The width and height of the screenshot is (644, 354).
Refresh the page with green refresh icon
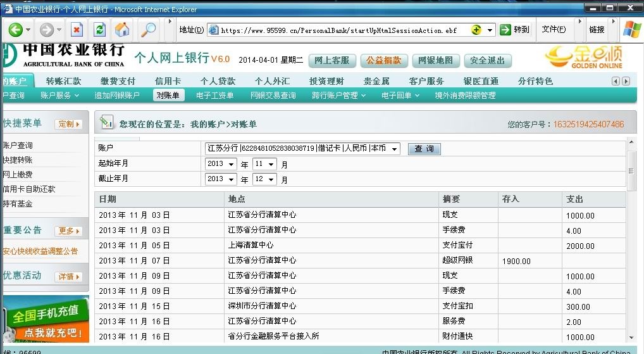[x=99, y=30]
